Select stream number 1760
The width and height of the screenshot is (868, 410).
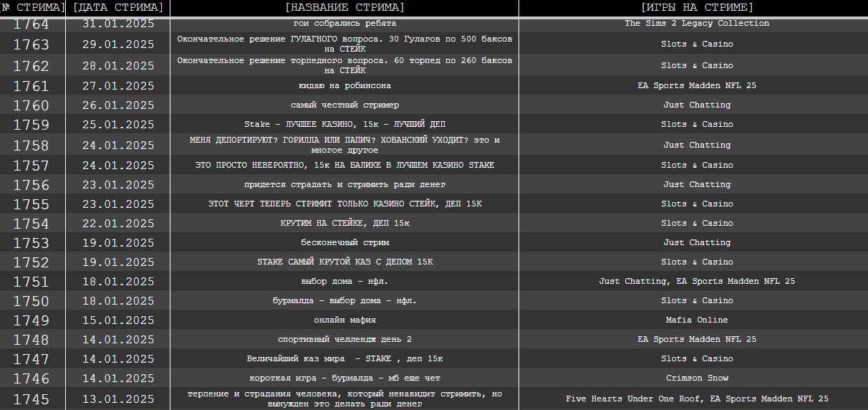[32, 105]
